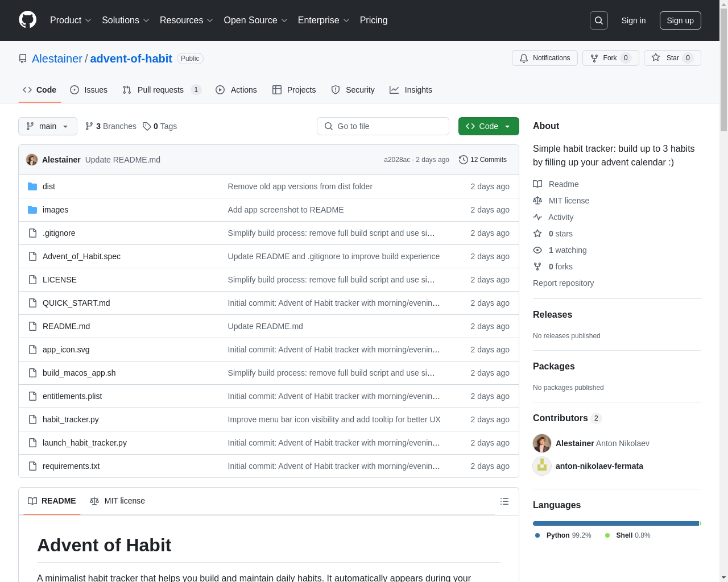Click the Alestainer avatar in commit header

pos(32,160)
